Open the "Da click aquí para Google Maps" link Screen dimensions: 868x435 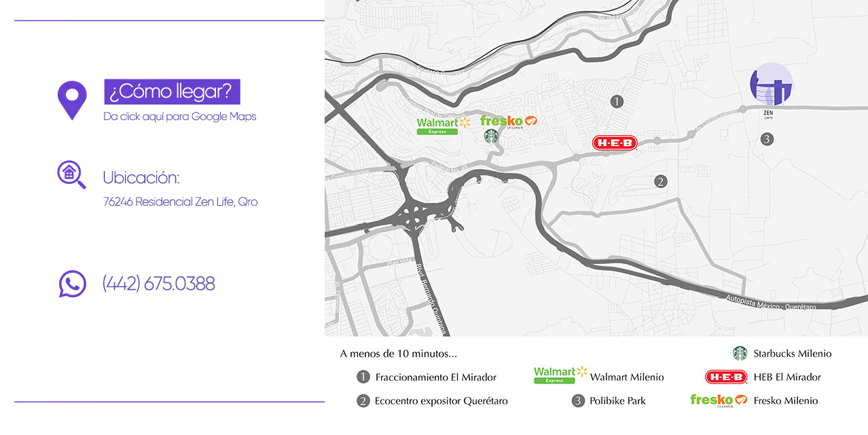(x=180, y=117)
